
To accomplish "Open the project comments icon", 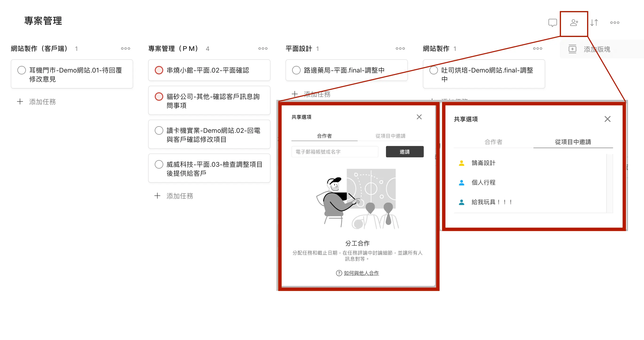I will pos(553,23).
